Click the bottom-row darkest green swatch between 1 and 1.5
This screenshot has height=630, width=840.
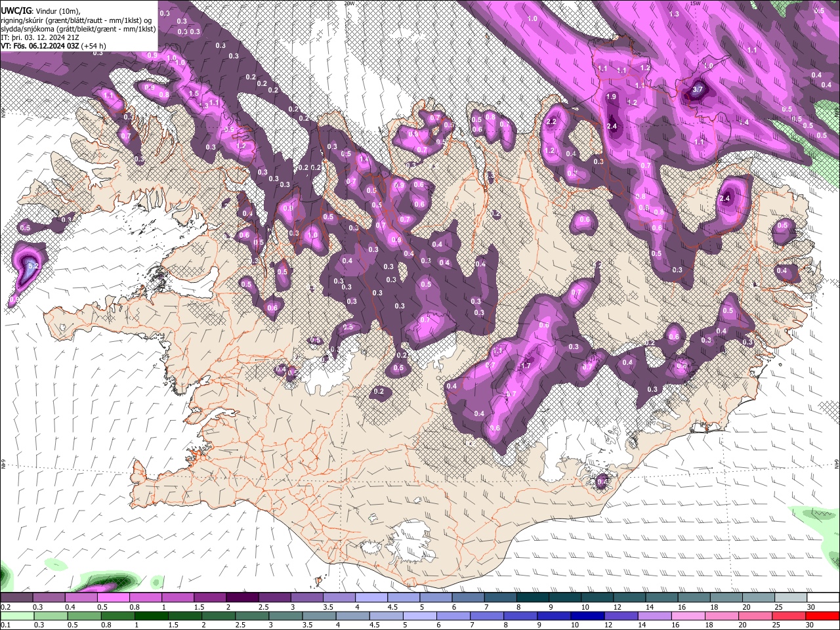coord(152,616)
